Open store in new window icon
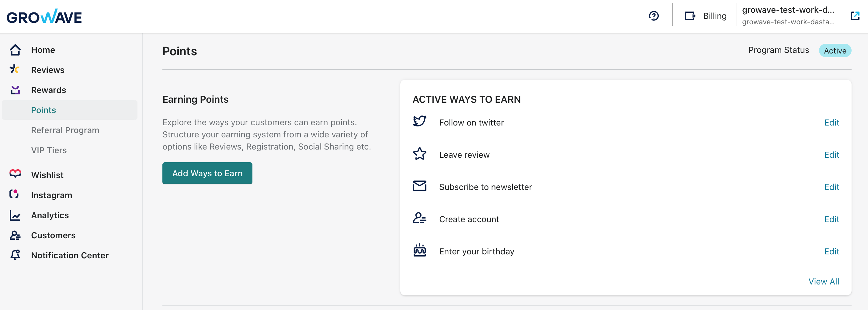Image resolution: width=868 pixels, height=310 pixels. click(x=855, y=16)
